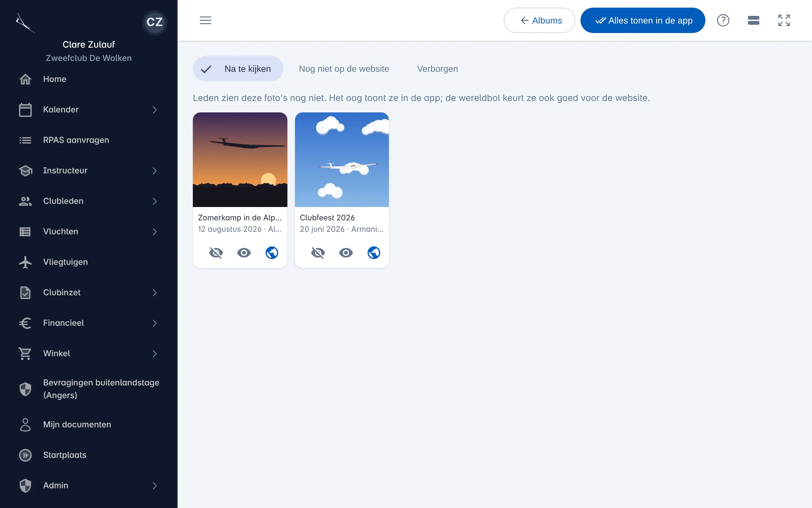This screenshot has height=508, width=812.
Task: Click the Clare Zulauf user name
Action: [x=88, y=44]
